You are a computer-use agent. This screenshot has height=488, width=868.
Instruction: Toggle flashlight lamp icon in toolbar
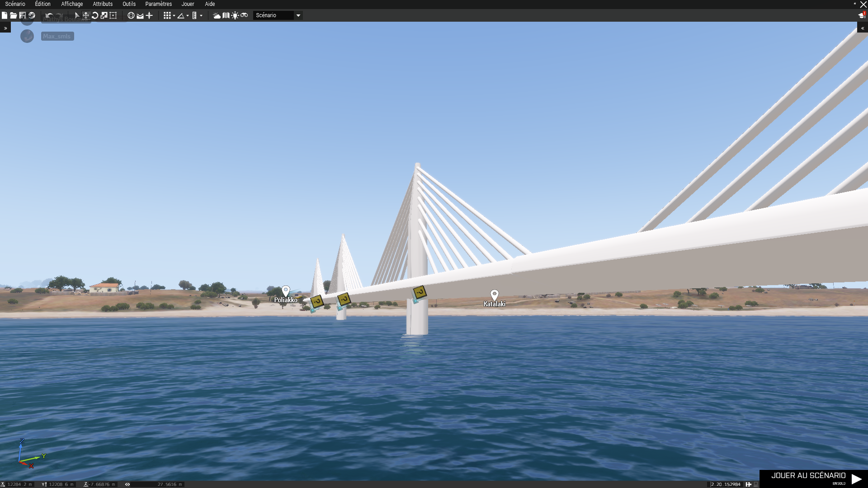[x=235, y=15]
